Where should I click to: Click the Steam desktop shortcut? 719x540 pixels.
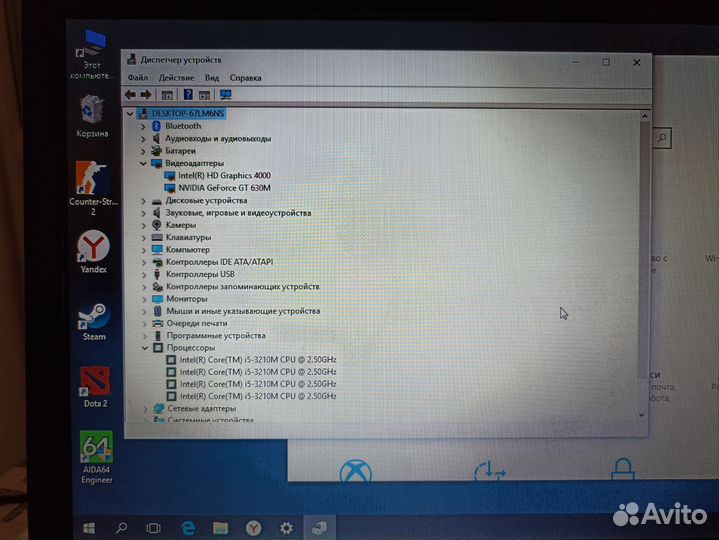94,322
